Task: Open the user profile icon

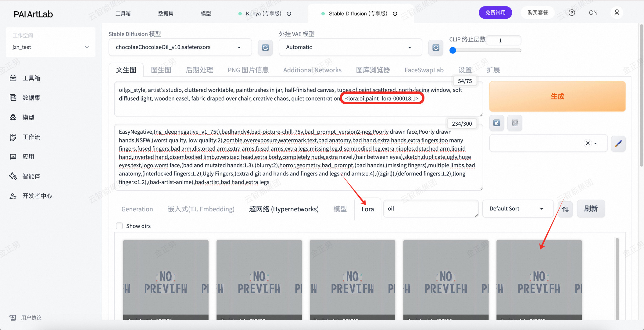Action: pos(617,13)
